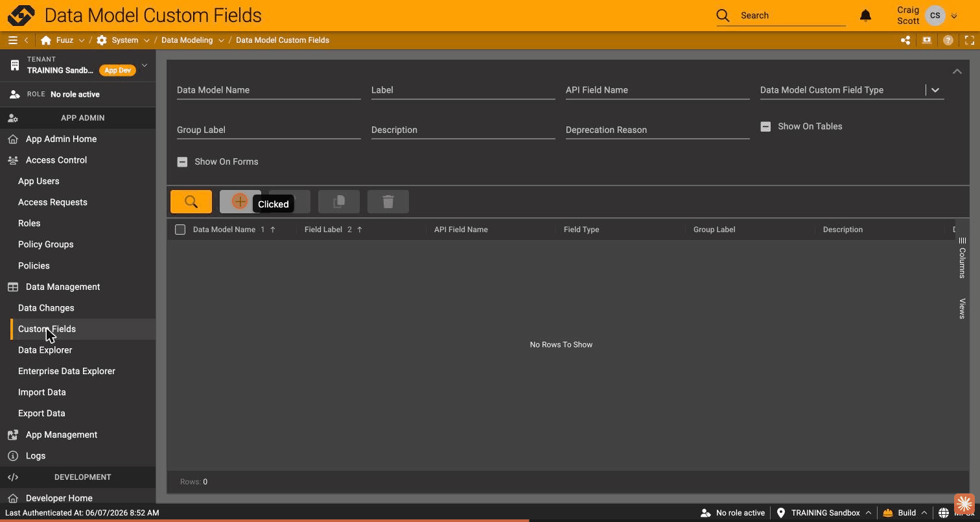Focus the Deprecation Reason filter field
The image size is (980, 522).
(657, 130)
